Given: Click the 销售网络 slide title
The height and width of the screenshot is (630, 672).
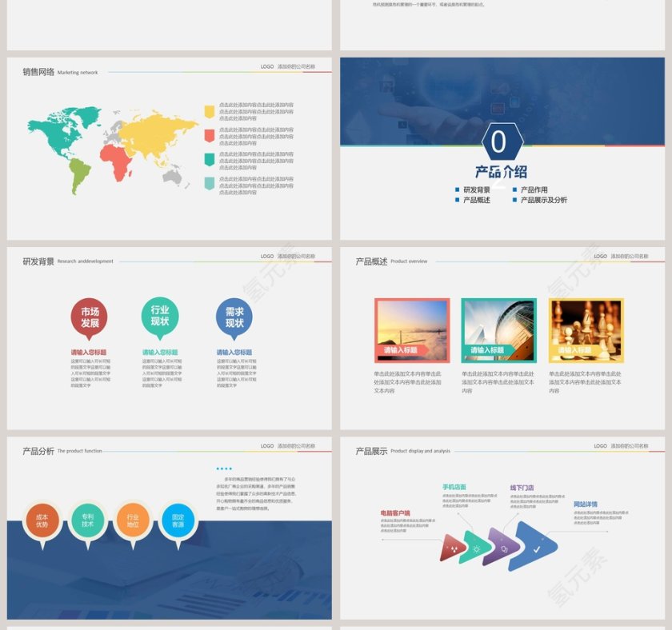Looking at the screenshot, I should pyautogui.click(x=38, y=72).
